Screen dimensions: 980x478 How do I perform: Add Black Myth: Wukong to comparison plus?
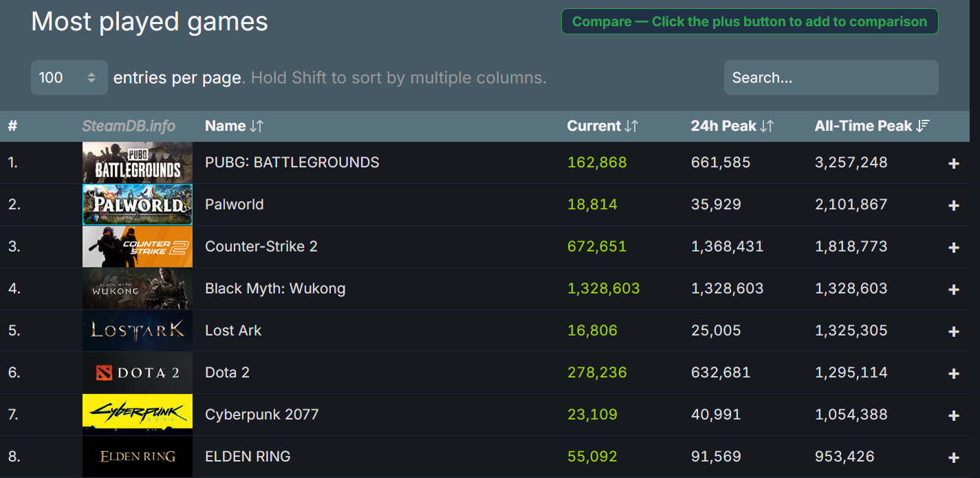coord(953,290)
